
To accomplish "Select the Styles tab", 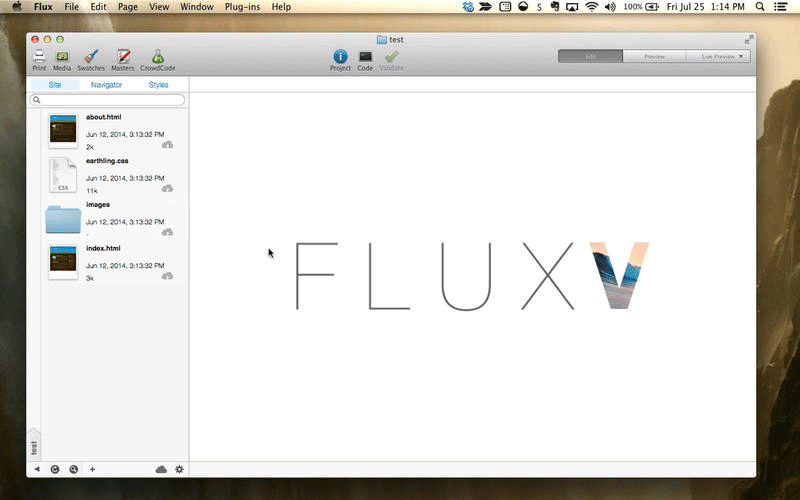I will click(x=158, y=85).
